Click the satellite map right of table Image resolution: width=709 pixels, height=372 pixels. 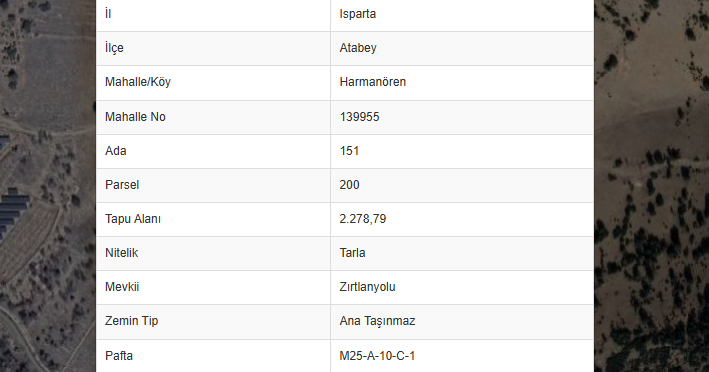click(652, 186)
